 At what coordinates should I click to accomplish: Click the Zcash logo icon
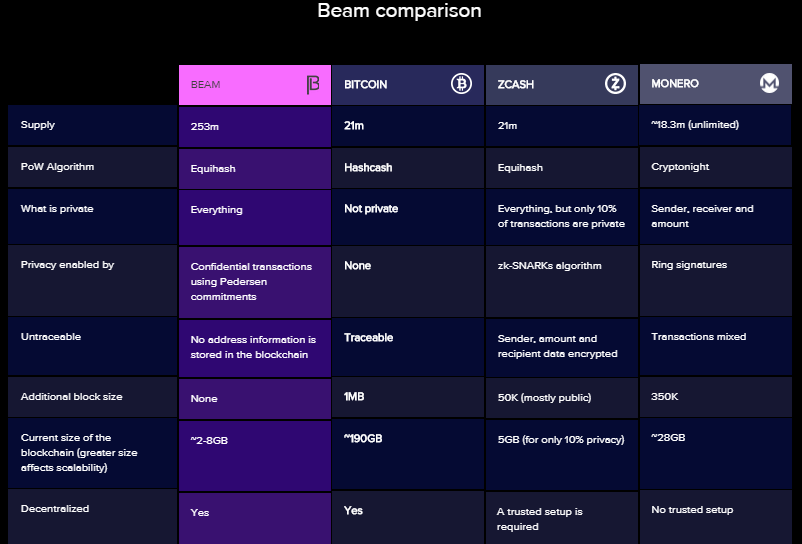coord(615,84)
